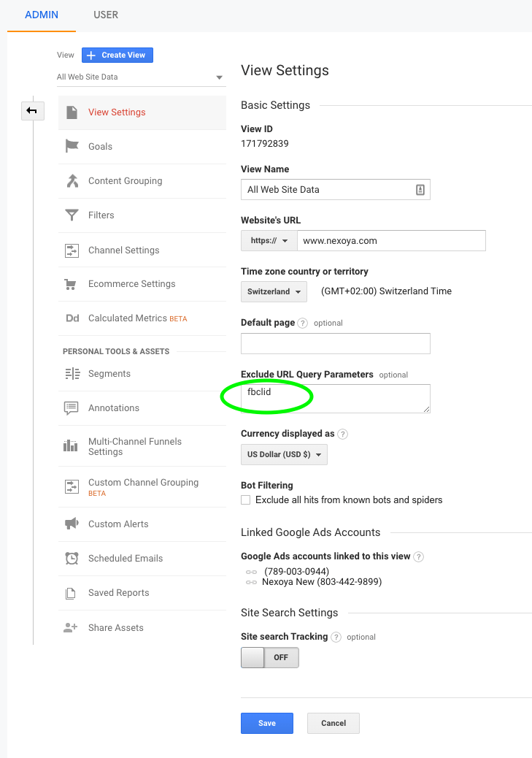Open the Switzerland time zone dropdown
This screenshot has height=758, width=532.
274,291
